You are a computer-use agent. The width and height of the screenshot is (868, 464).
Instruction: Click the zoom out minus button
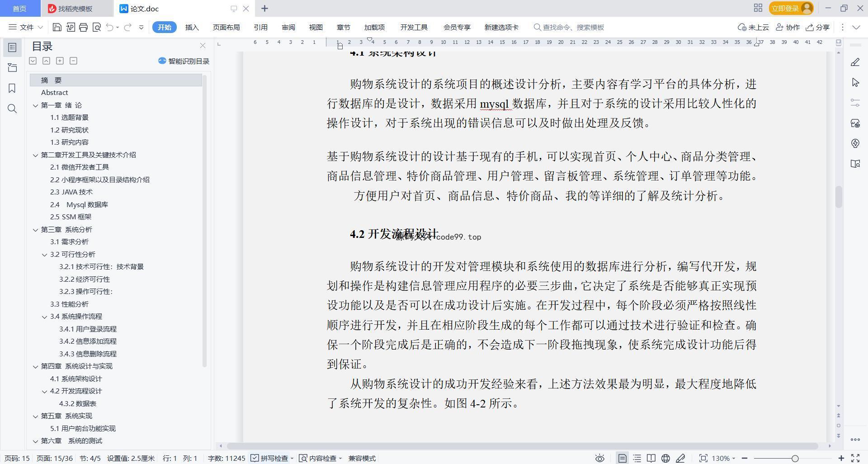(x=744, y=458)
